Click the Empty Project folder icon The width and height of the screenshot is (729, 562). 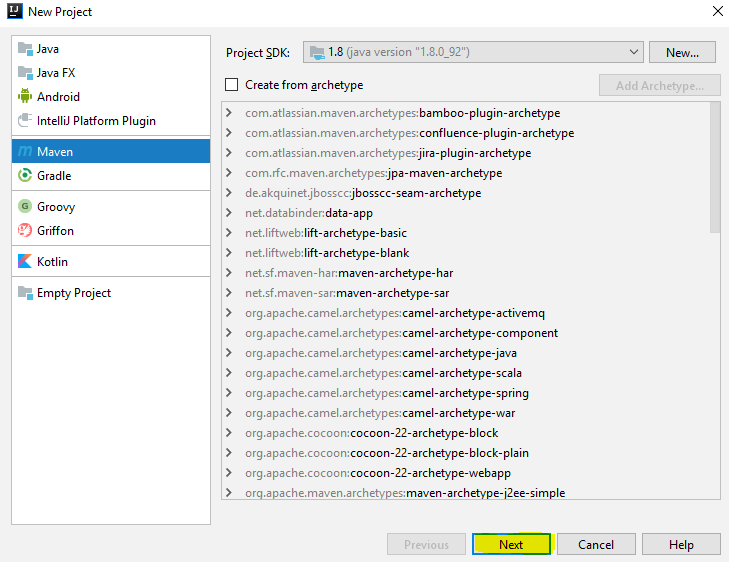[x=25, y=292]
